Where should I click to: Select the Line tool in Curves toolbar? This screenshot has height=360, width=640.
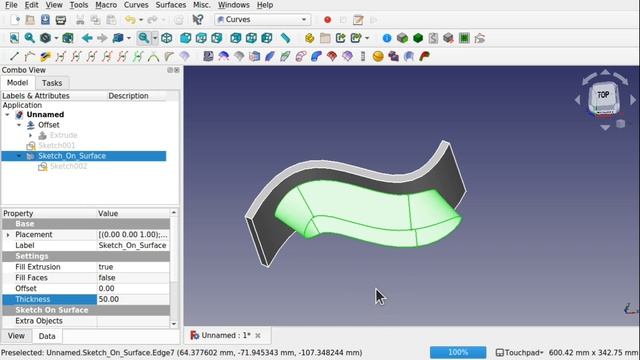(14, 56)
